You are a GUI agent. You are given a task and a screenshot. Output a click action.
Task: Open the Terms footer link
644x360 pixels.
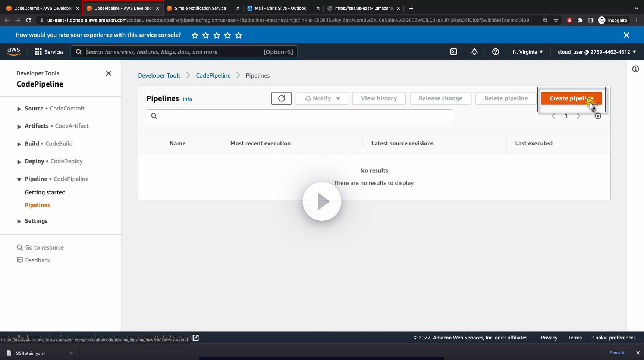575,338
